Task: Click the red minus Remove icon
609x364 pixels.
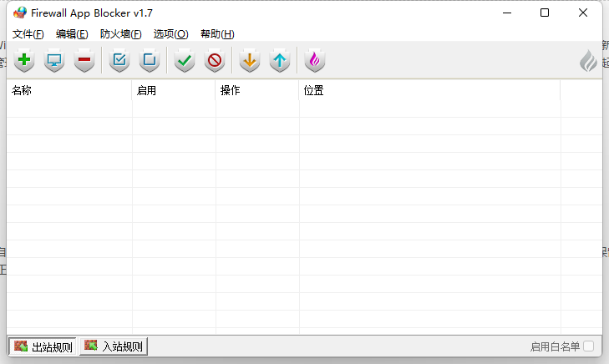Action: tap(84, 60)
